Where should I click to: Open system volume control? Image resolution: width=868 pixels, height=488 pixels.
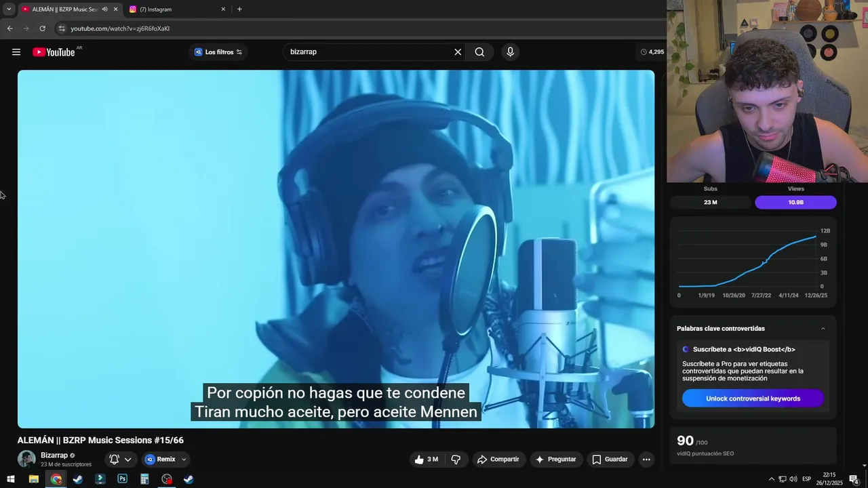tap(793, 479)
